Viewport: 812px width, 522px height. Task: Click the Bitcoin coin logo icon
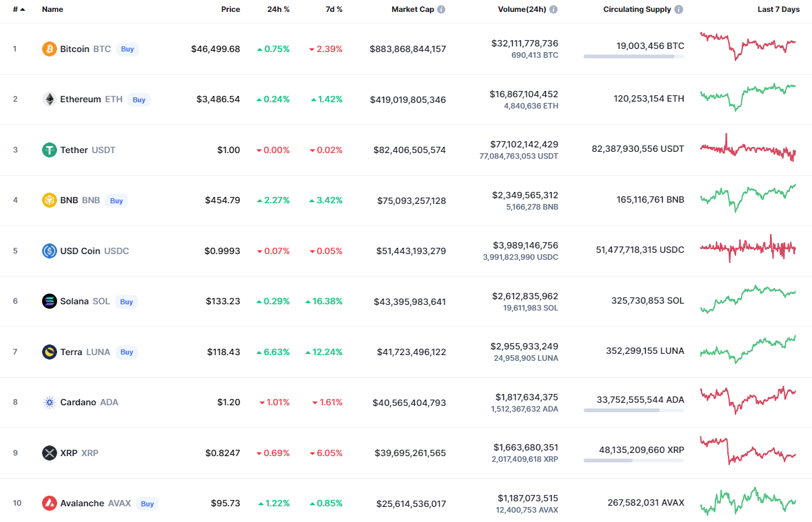point(50,49)
